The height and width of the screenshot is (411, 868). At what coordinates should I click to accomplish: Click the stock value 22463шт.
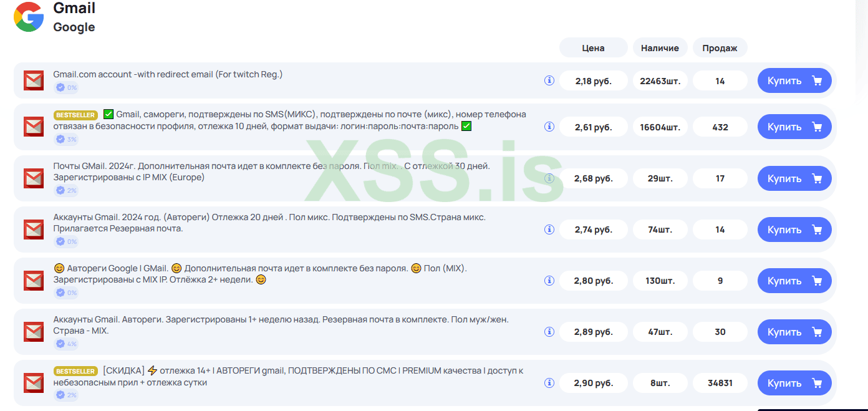(660, 81)
